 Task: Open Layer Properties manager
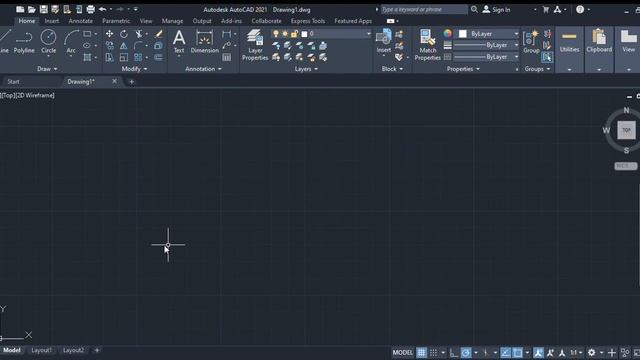coord(255,45)
